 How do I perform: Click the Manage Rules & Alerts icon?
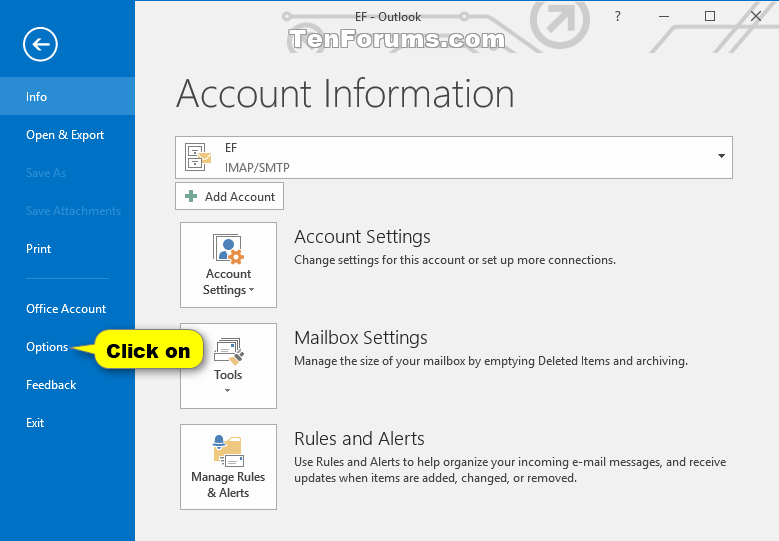click(229, 451)
